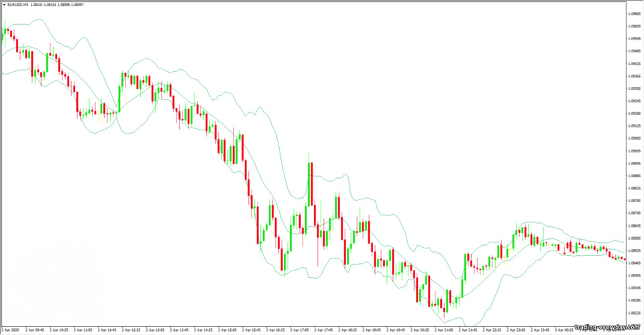Click the OHLC values 1.08101 1.08101 1.08096 1.08097
644x335 pixels.
click(x=56, y=5)
